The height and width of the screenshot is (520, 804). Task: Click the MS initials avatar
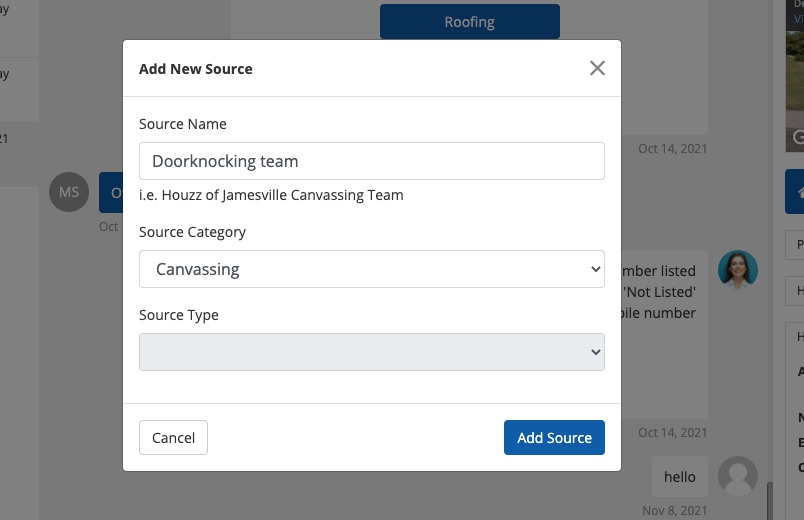point(68,192)
